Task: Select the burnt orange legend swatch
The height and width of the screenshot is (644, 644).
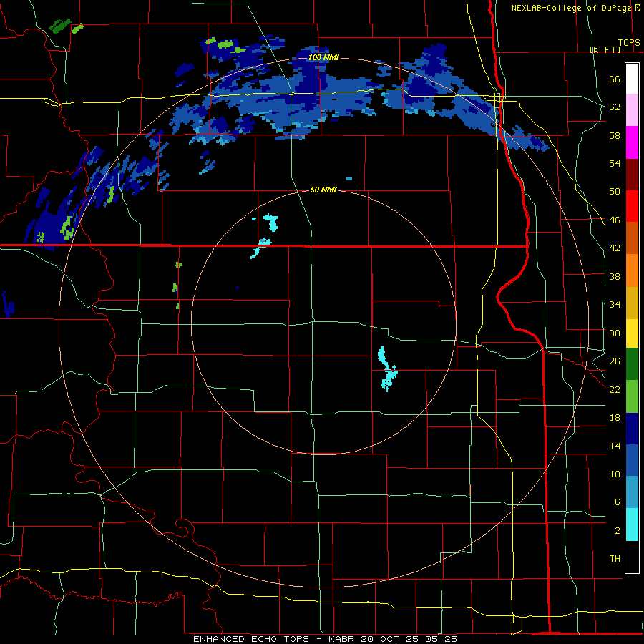Action: point(632,238)
